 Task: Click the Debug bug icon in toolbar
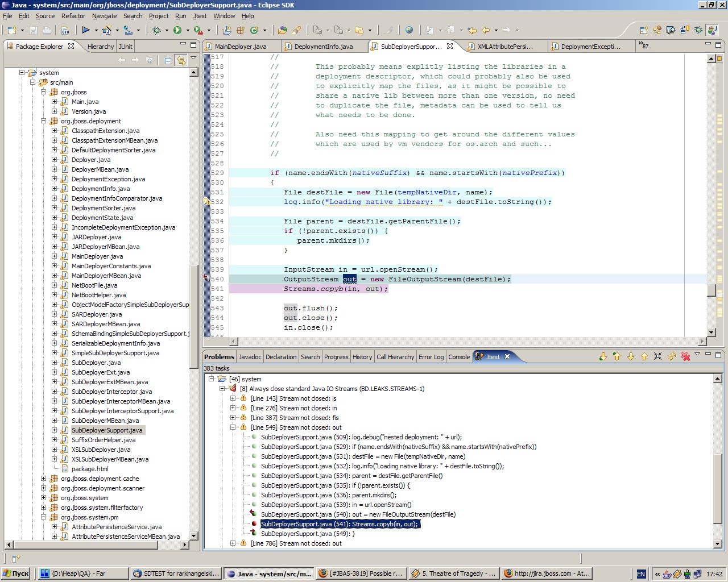[156, 30]
